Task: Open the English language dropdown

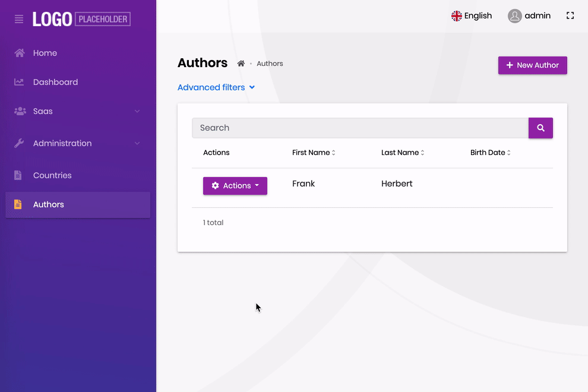Action: click(x=472, y=16)
